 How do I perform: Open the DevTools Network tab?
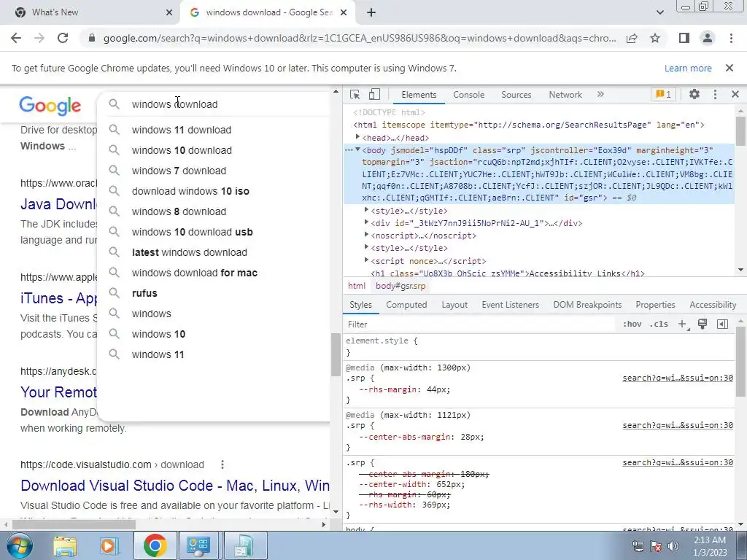pos(565,94)
